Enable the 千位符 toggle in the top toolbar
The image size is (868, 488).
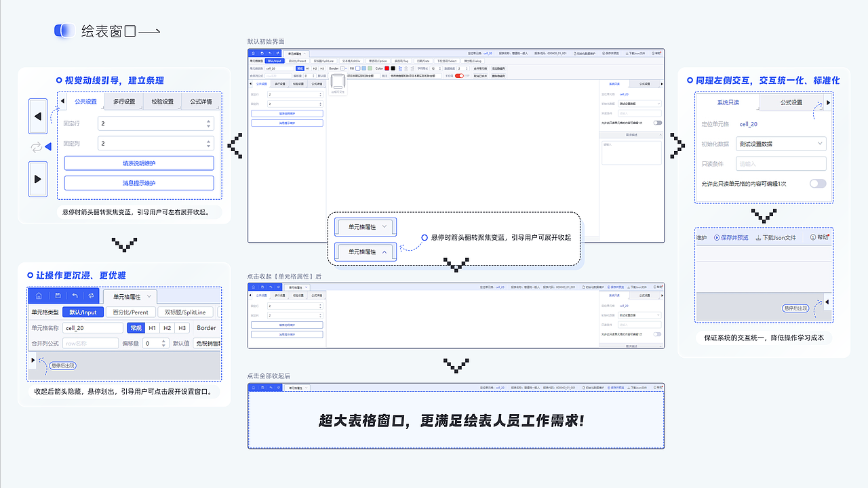pyautogui.click(x=458, y=75)
